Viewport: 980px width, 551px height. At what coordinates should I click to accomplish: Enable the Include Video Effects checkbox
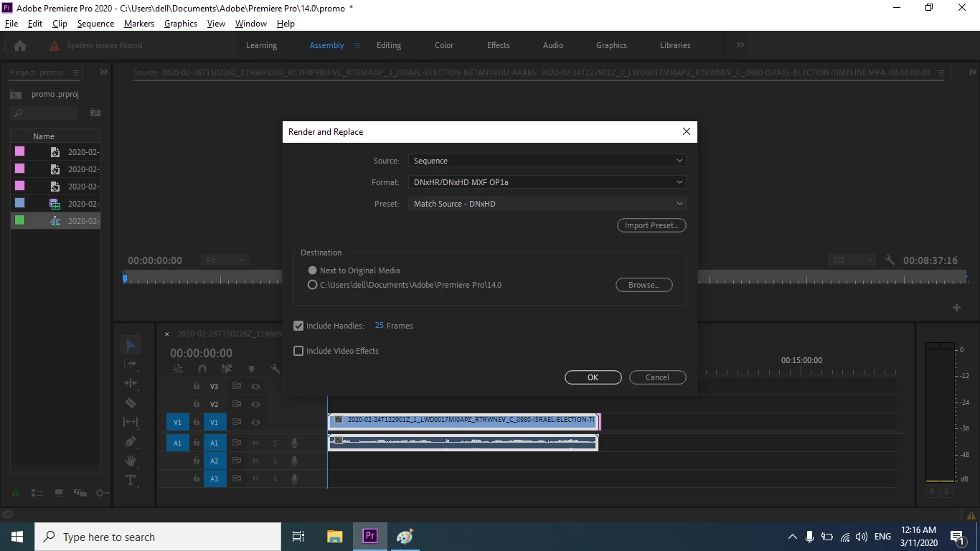[x=298, y=351]
